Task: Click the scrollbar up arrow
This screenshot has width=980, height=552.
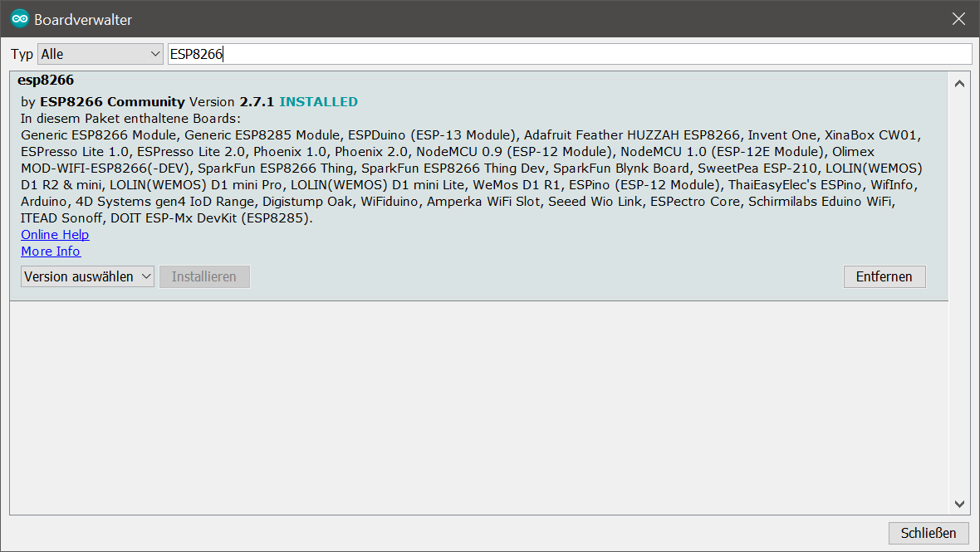Action: tap(959, 84)
